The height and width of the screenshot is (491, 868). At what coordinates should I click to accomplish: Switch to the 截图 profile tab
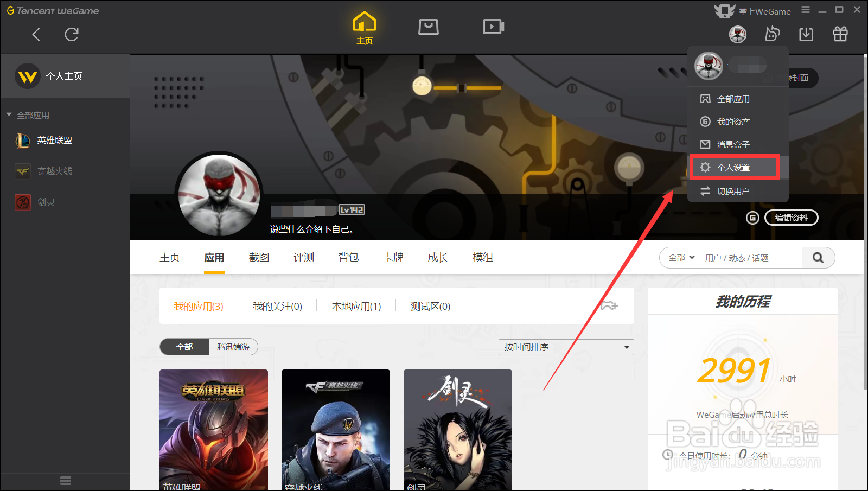259,258
